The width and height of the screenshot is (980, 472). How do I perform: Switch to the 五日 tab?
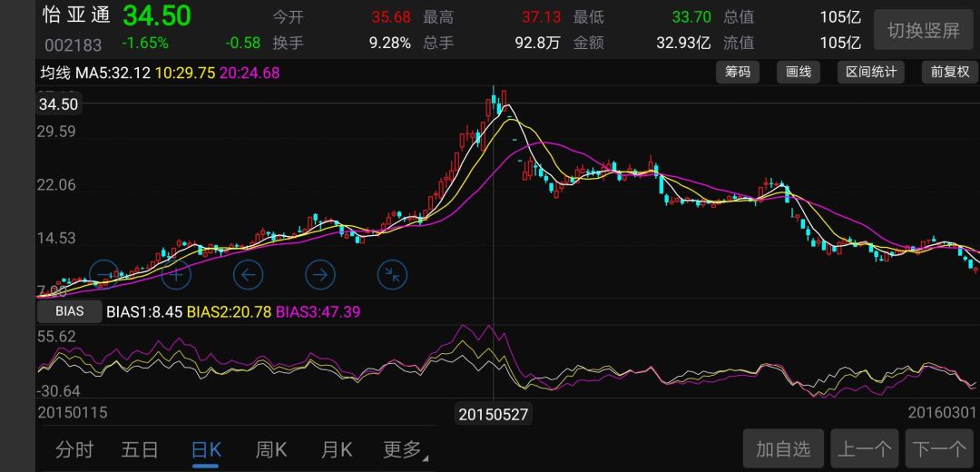point(140,449)
